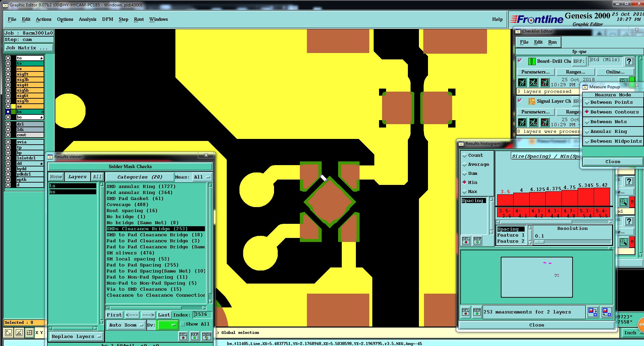
Task: Click DEL icon under histogram Spacing list
Action: tap(466, 241)
